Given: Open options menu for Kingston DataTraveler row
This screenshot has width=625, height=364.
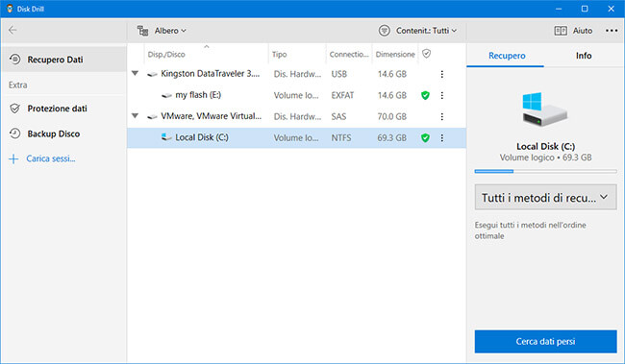Looking at the screenshot, I should point(442,74).
